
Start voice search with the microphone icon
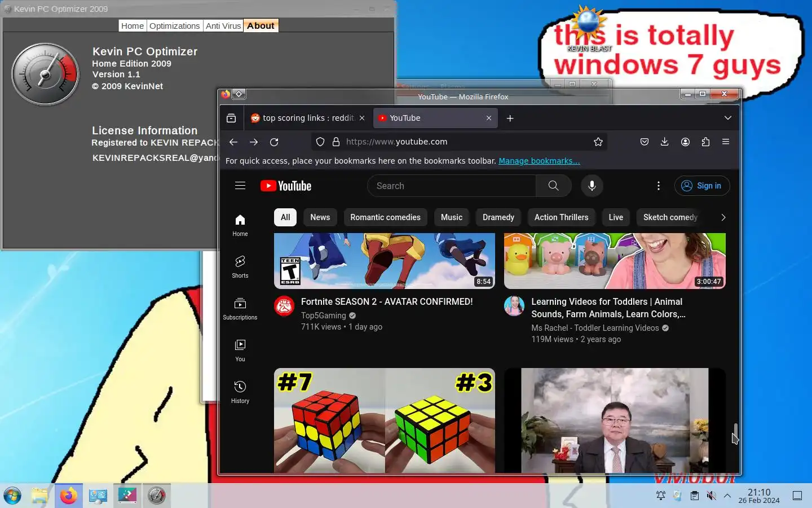click(x=592, y=186)
